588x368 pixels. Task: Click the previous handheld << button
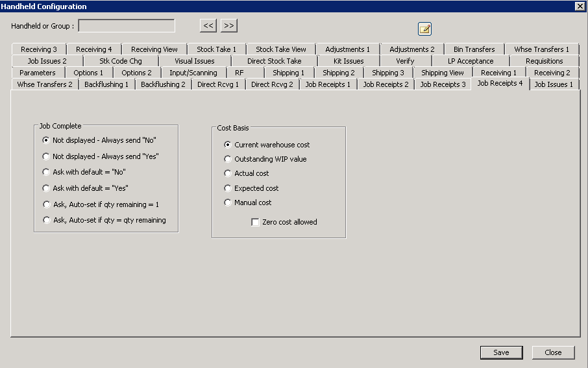pos(208,26)
